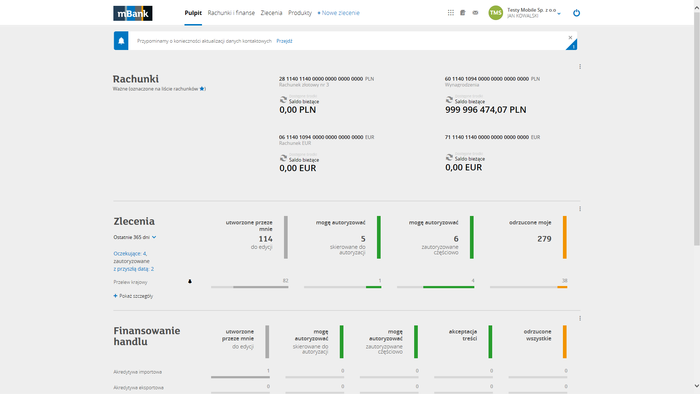The width and height of the screenshot is (700, 394).
Task: Click the blue notification bell icon
Action: click(121, 41)
